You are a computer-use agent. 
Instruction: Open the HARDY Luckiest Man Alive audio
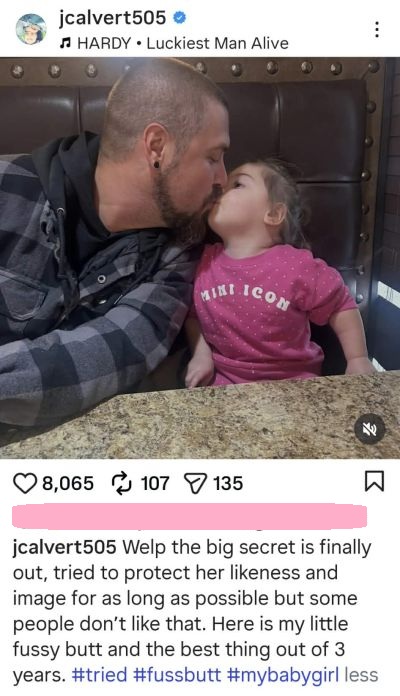[x=183, y=43]
